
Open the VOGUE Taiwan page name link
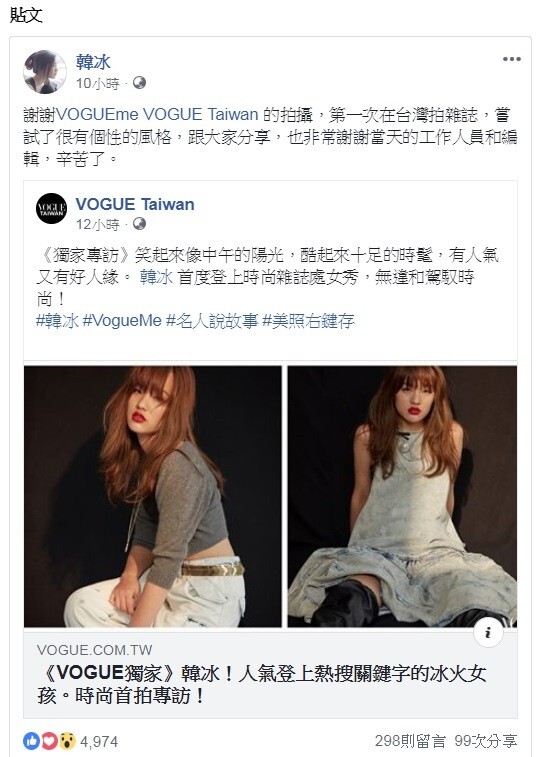point(135,204)
